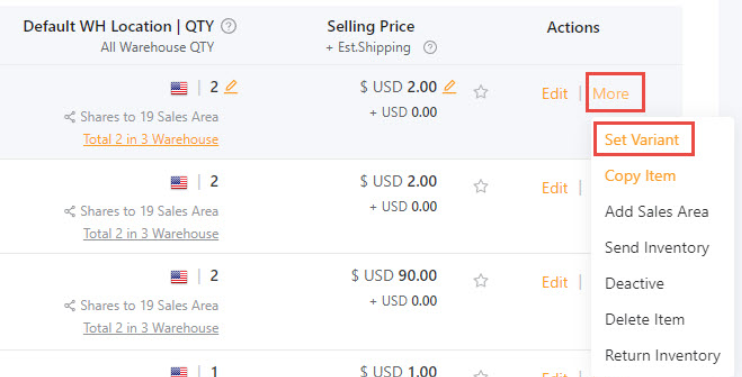Open help icon beside Default WH Location QTY
742x377 pixels.
click(229, 26)
